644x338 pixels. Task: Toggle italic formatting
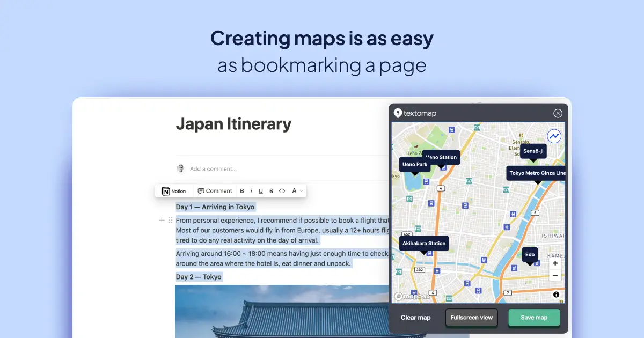point(251,191)
